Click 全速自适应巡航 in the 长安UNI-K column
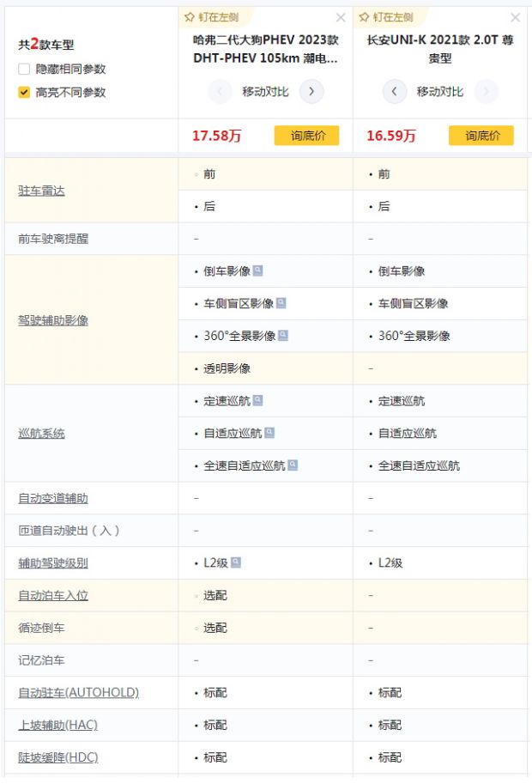The image size is (532, 784). pos(419,466)
